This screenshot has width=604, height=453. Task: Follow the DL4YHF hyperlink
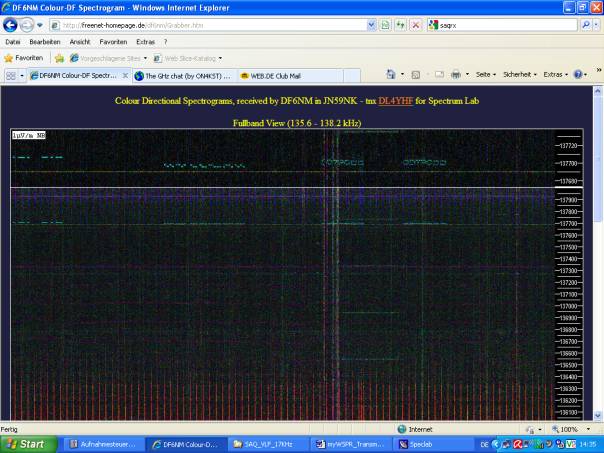point(396,101)
